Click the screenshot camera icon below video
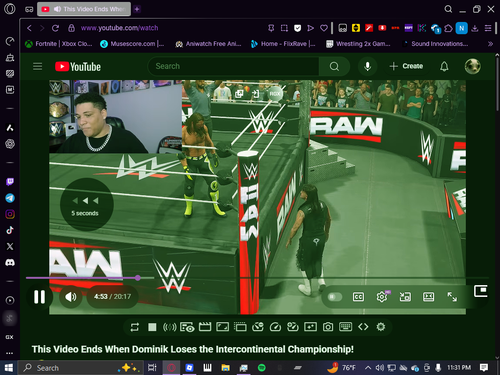This screenshot has height=375, width=500. click(x=328, y=327)
